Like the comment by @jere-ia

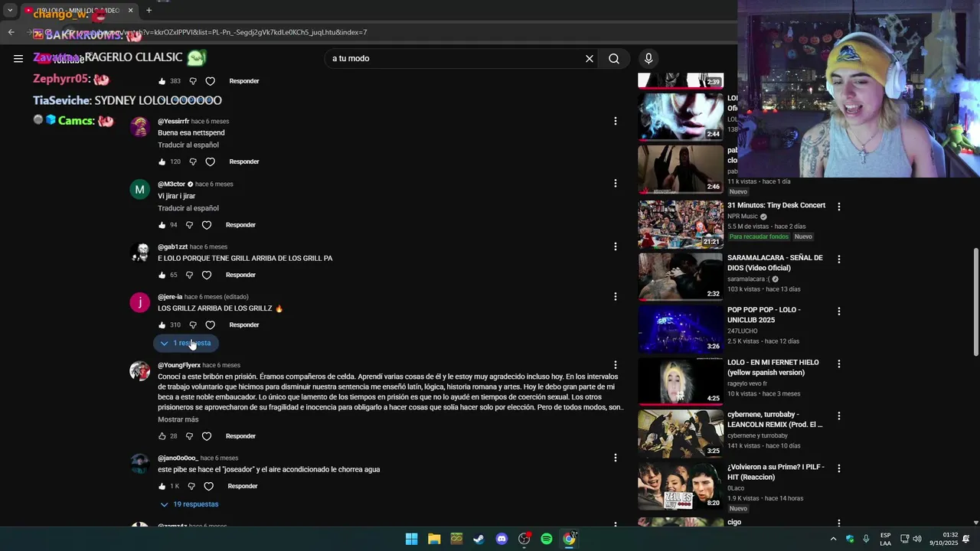(162, 324)
